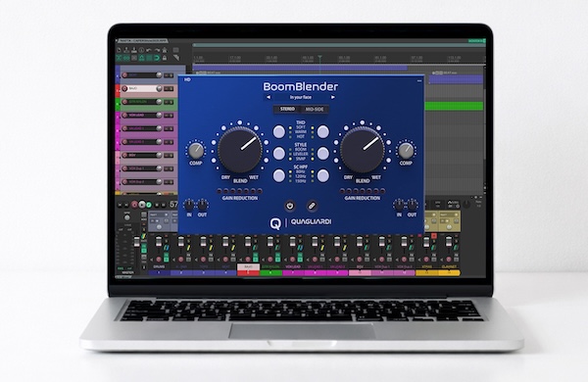
Task: Click the New project toolbar icon
Action: pyautogui.click(x=119, y=50)
